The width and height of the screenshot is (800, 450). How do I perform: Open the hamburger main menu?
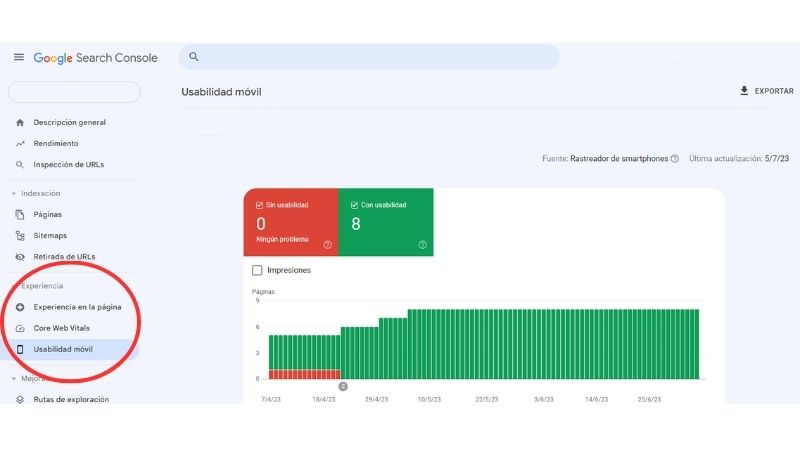pos(19,57)
